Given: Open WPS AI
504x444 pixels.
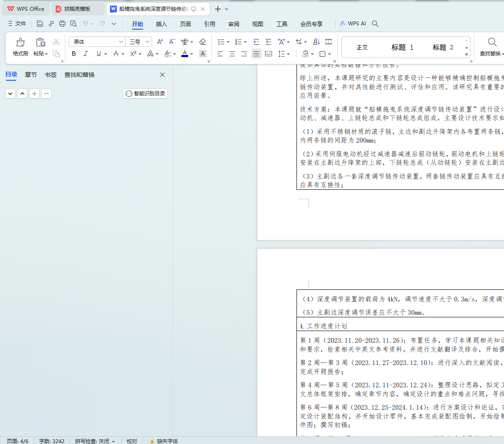Looking at the screenshot, I should [x=353, y=24].
